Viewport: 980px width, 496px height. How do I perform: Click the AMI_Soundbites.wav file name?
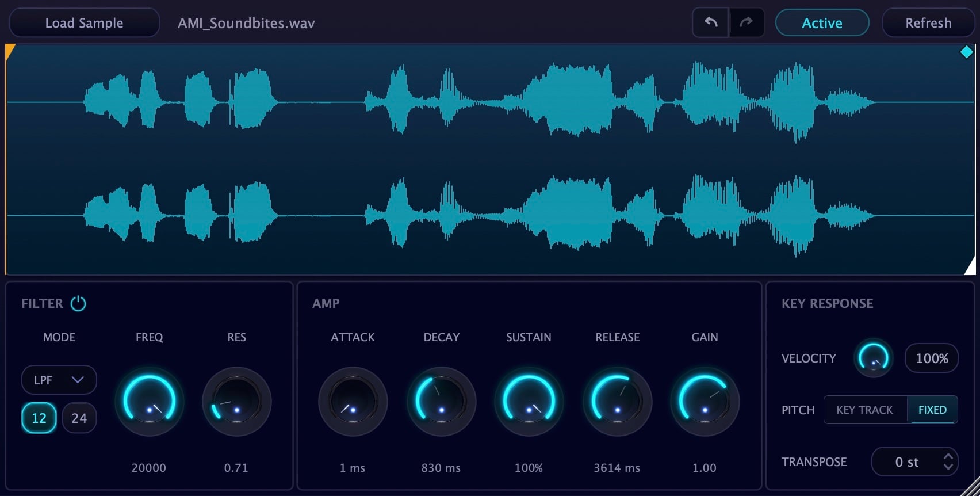click(246, 23)
